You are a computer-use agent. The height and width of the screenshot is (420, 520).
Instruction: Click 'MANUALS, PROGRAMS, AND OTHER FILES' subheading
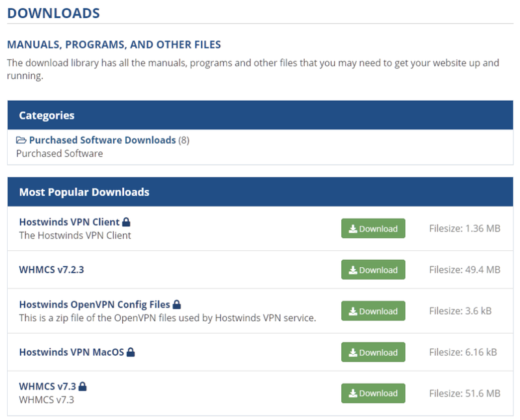pyautogui.click(x=114, y=44)
